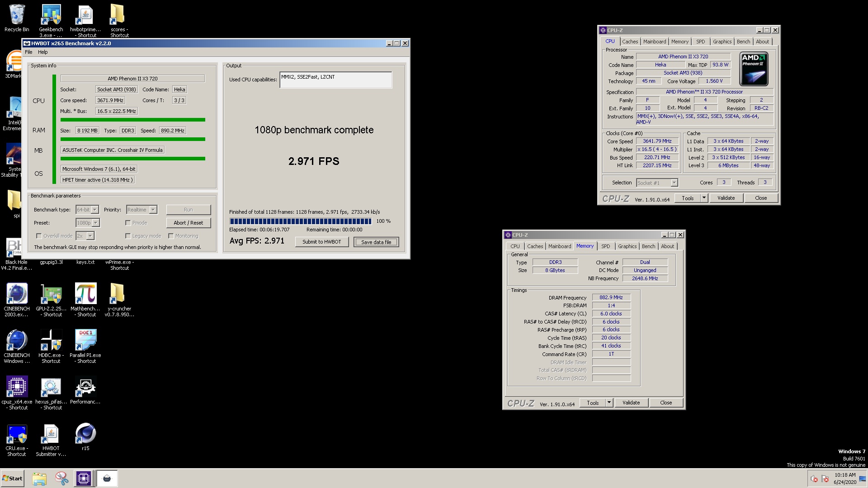
Task: Launch the CRU.exe shortcut icon
Action: (x=17, y=434)
